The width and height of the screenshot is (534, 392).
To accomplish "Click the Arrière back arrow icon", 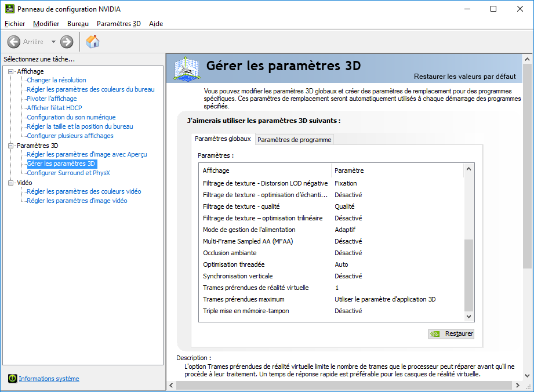I will pyautogui.click(x=14, y=42).
